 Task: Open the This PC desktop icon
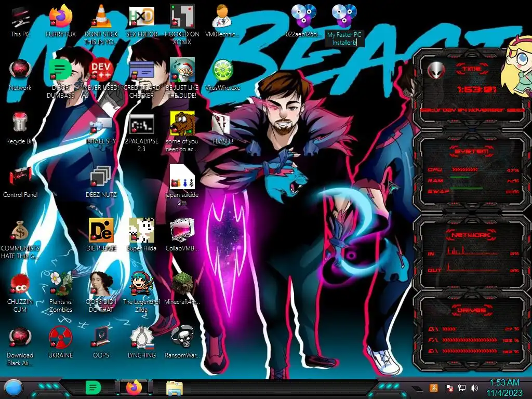coord(20,21)
